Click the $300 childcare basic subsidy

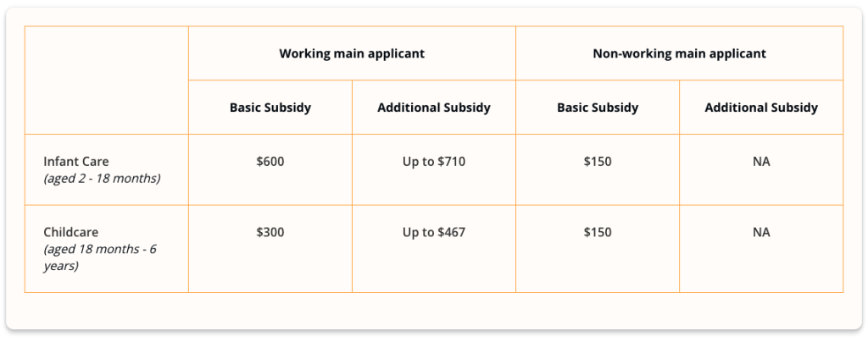[270, 232]
